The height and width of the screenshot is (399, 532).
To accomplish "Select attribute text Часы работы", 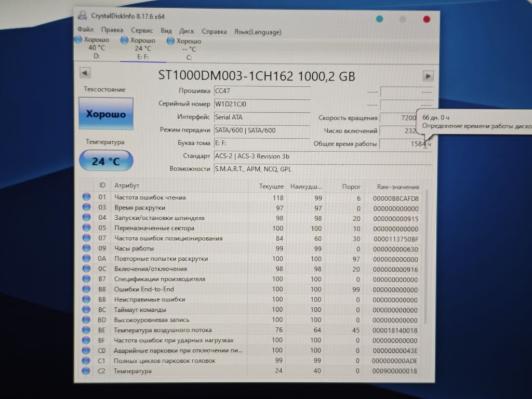I will 134,248.
